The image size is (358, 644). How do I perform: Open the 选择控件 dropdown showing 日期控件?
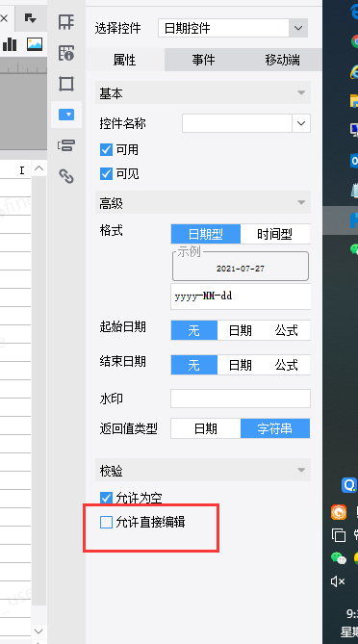tap(233, 28)
